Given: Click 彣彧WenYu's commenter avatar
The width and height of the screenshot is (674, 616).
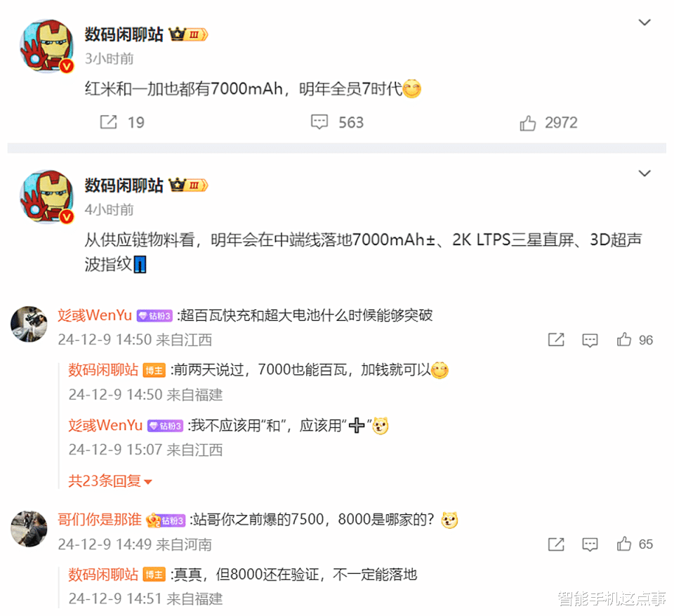Looking at the screenshot, I should (29, 324).
